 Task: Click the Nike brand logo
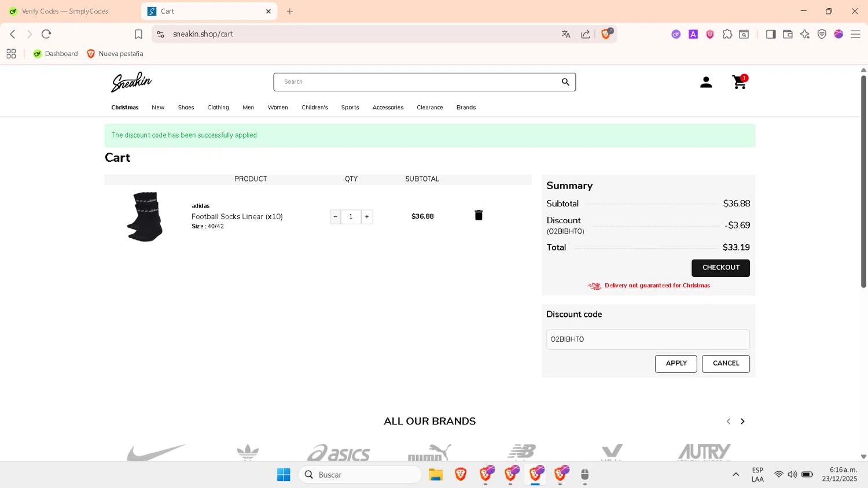pyautogui.click(x=156, y=452)
